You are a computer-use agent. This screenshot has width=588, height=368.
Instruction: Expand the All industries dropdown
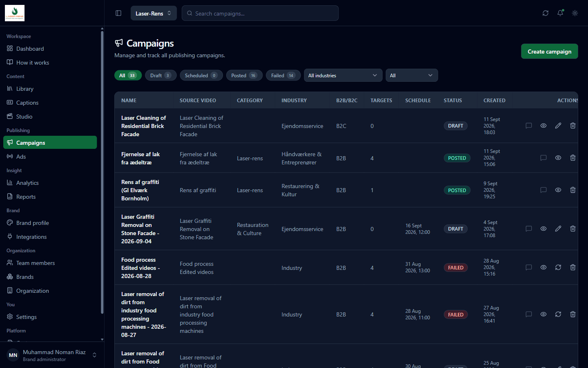pos(343,75)
